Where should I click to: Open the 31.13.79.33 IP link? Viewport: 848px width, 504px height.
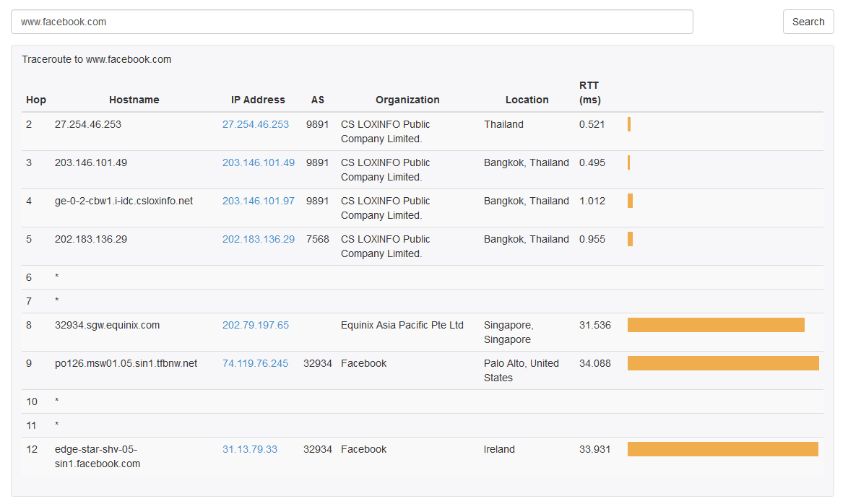250,449
